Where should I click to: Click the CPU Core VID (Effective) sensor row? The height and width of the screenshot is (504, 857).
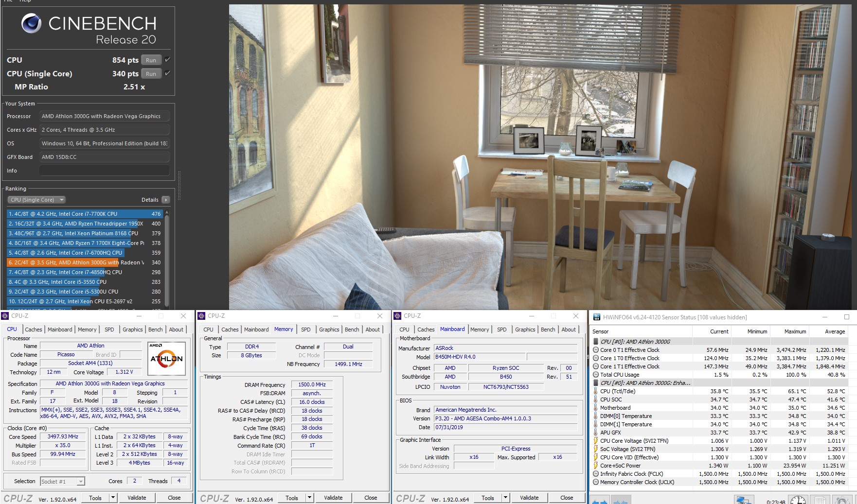click(720, 457)
